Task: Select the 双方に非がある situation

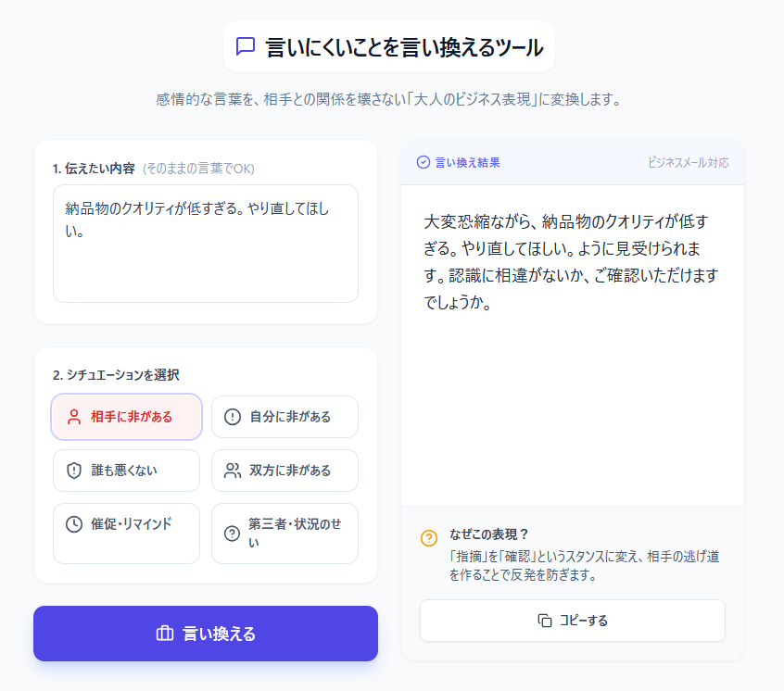Action: 285,471
